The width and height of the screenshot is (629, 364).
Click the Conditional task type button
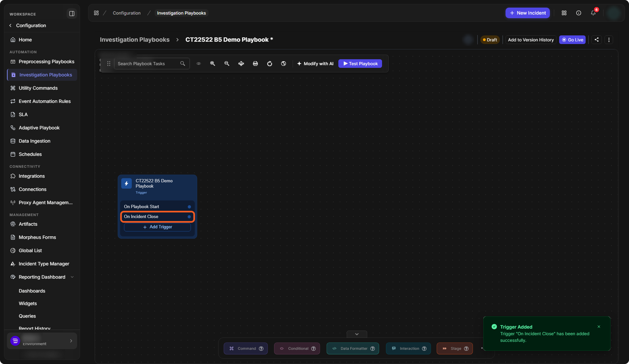click(297, 348)
